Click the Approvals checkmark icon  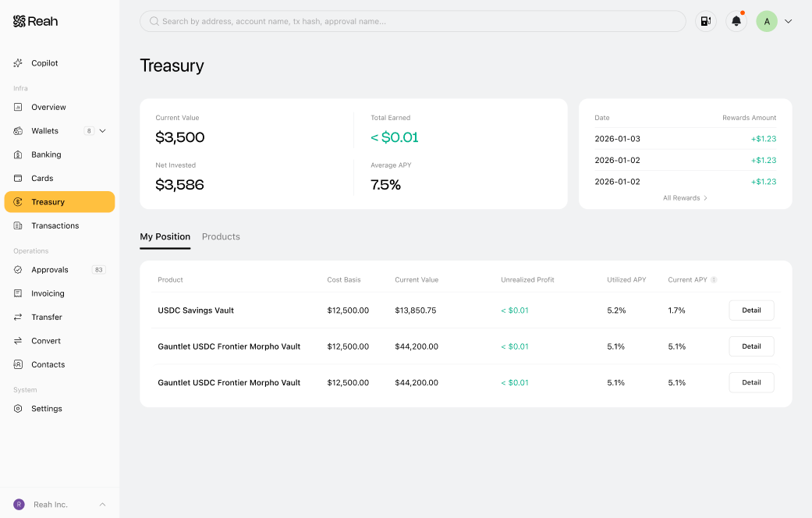click(x=18, y=270)
